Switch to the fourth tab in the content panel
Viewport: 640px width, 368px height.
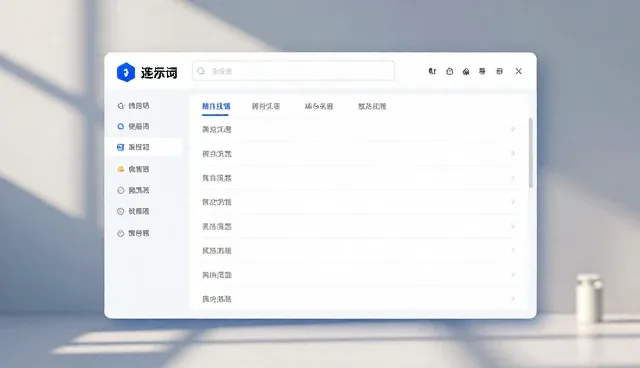pos(372,106)
